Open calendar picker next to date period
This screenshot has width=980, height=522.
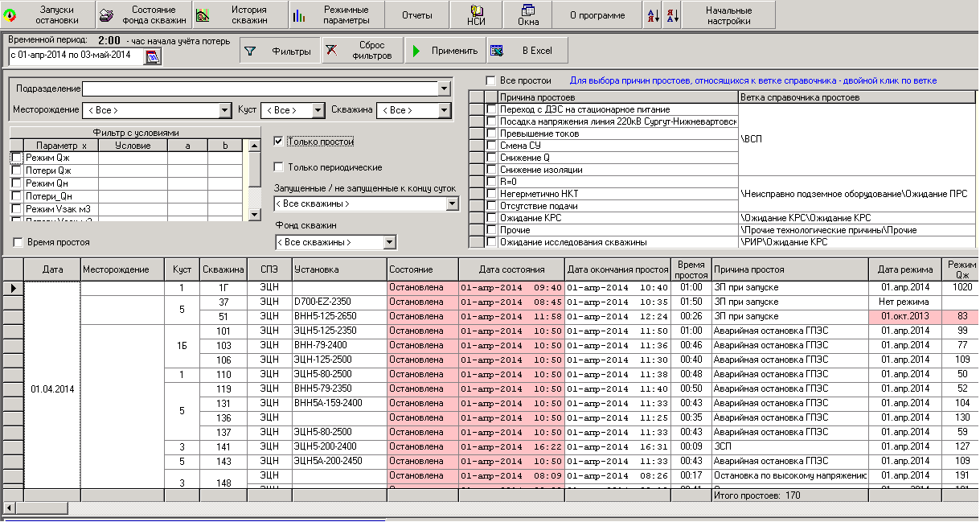coord(152,55)
